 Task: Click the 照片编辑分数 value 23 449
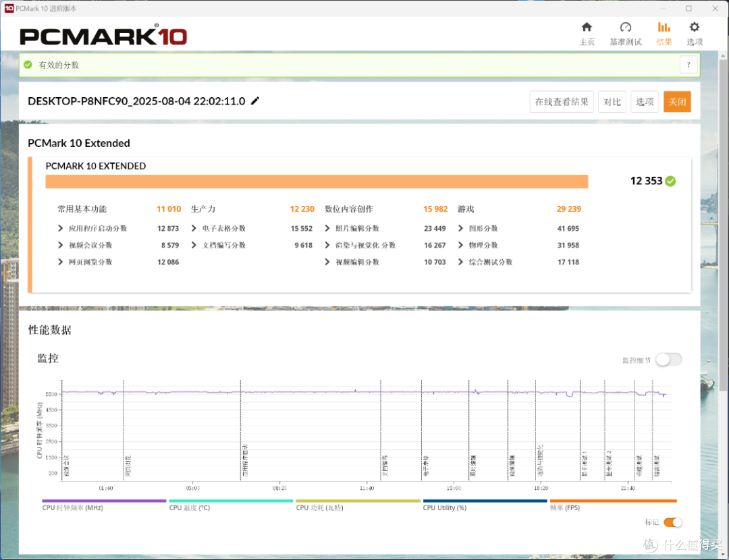[435, 229]
